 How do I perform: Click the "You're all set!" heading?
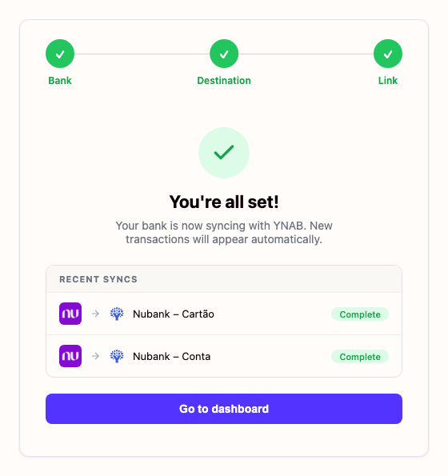tap(224, 202)
